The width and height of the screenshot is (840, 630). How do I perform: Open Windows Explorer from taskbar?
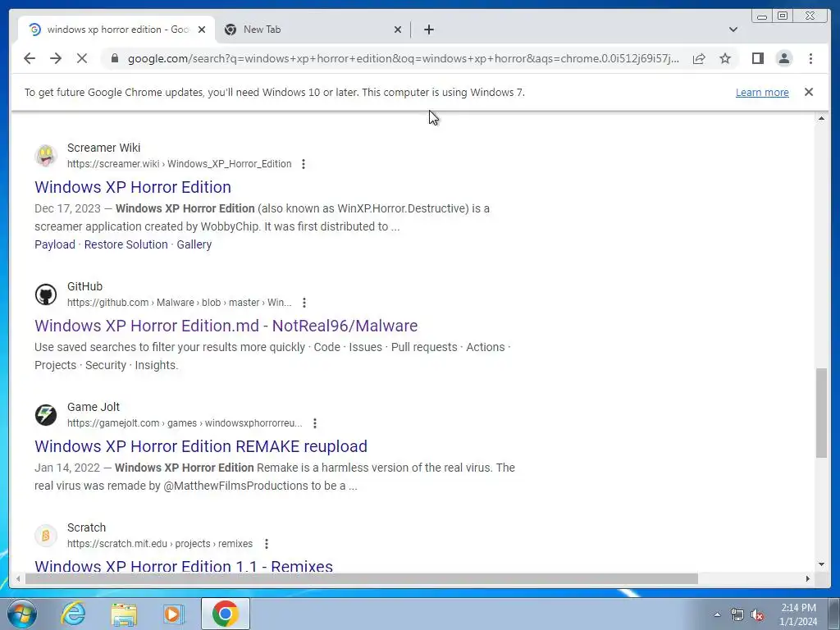124,614
